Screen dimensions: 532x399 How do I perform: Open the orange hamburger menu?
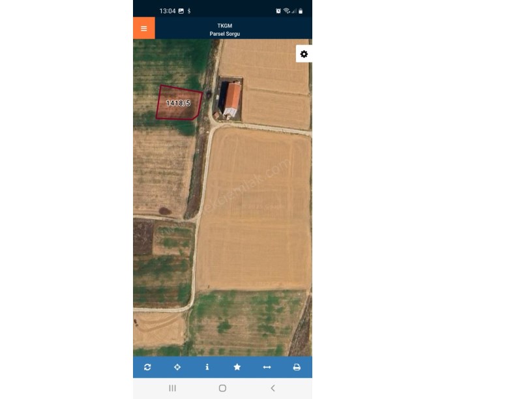[144, 28]
